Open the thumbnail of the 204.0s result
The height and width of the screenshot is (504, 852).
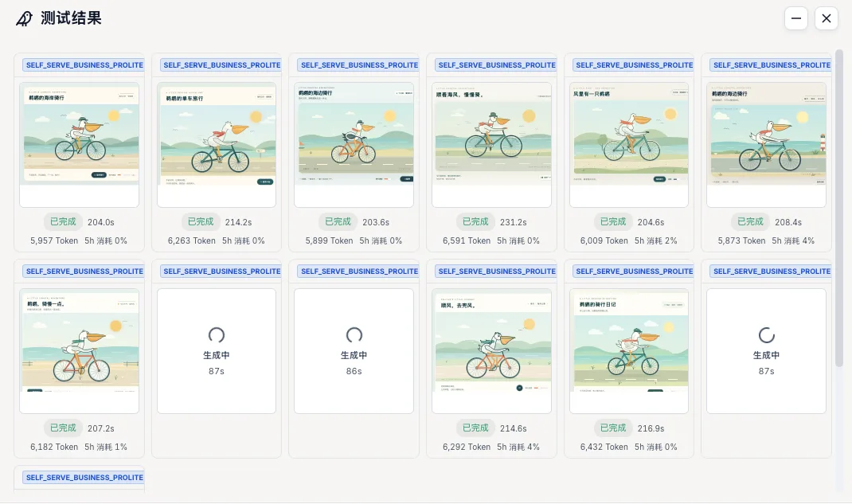(80, 144)
